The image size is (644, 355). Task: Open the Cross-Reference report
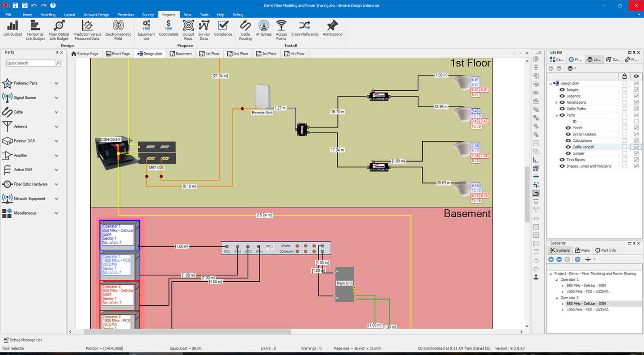click(305, 29)
